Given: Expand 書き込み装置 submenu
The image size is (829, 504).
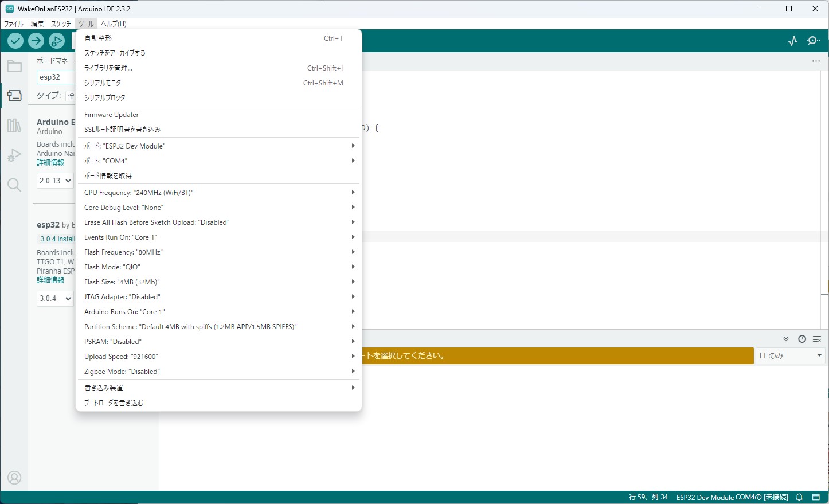Looking at the screenshot, I should [218, 388].
